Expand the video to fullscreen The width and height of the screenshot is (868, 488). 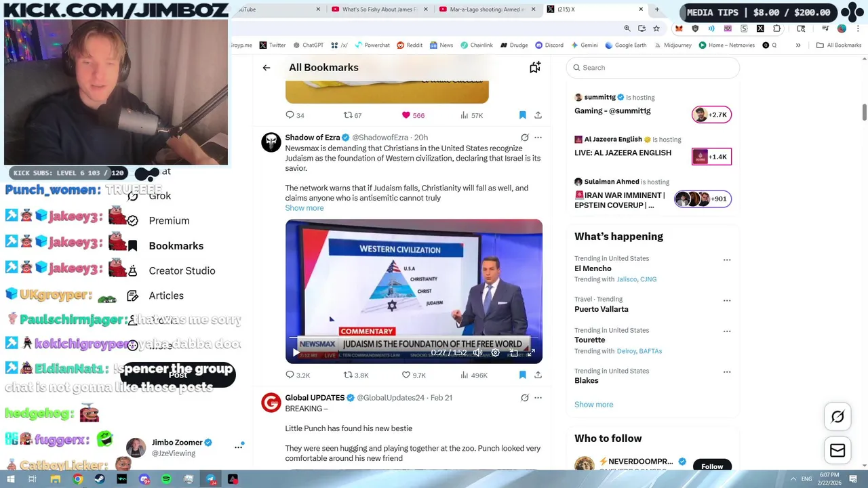532,352
